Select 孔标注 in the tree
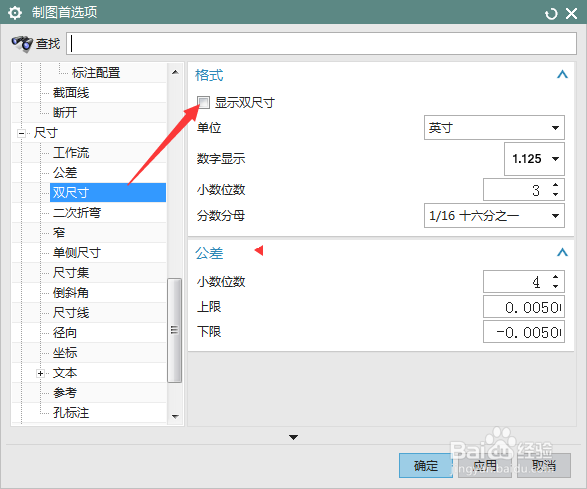The image size is (587, 489). click(71, 413)
